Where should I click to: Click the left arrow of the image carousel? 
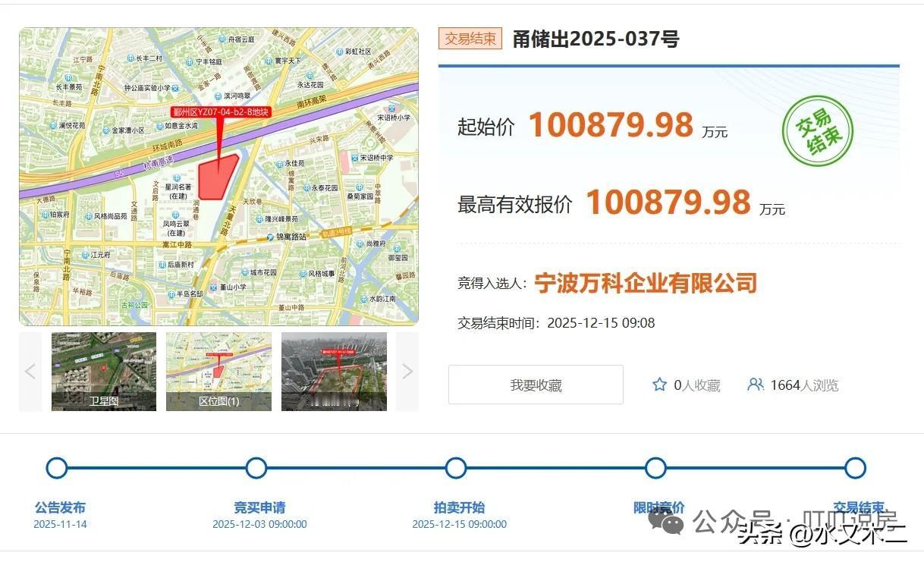[x=30, y=371]
